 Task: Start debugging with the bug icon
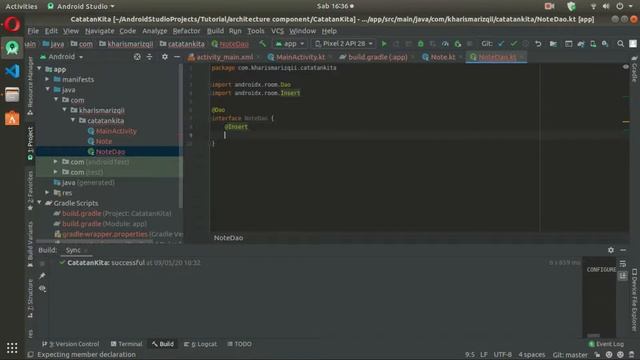(420, 44)
